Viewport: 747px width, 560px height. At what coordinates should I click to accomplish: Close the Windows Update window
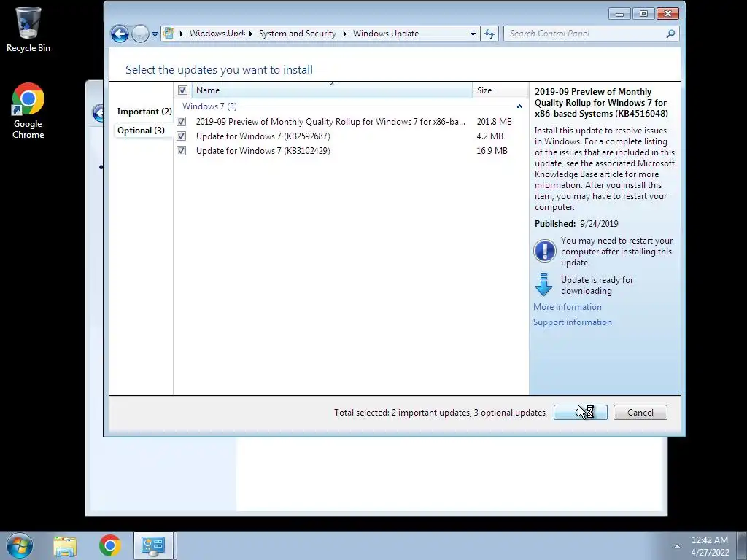tap(667, 14)
